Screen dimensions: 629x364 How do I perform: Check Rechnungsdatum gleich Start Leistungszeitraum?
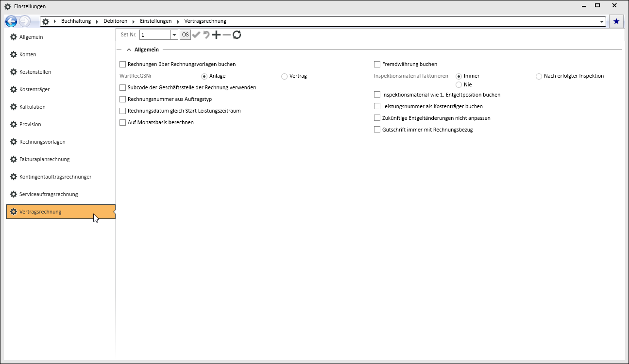(122, 111)
